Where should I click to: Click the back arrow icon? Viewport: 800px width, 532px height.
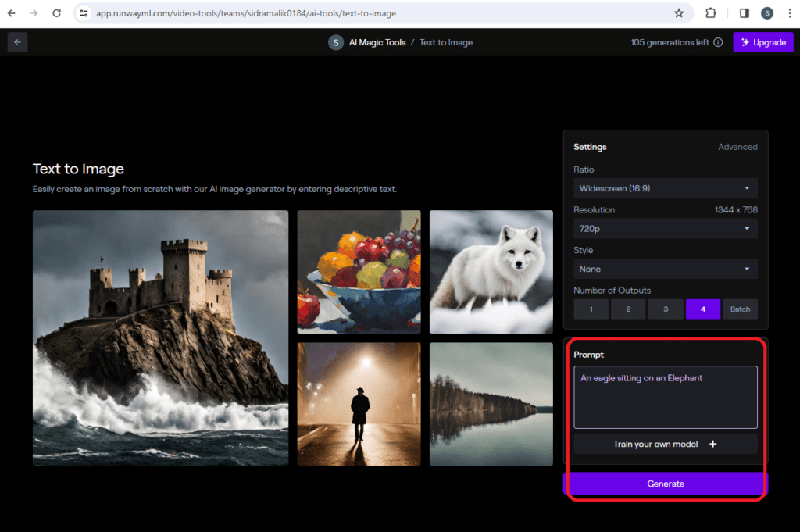pos(17,41)
